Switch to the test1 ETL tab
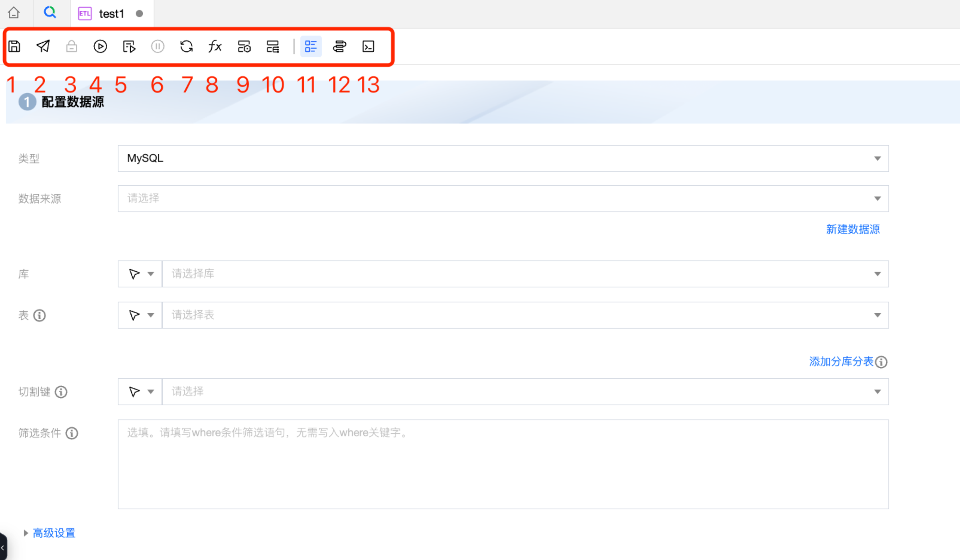Image resolution: width=960 pixels, height=560 pixels. pos(111,14)
